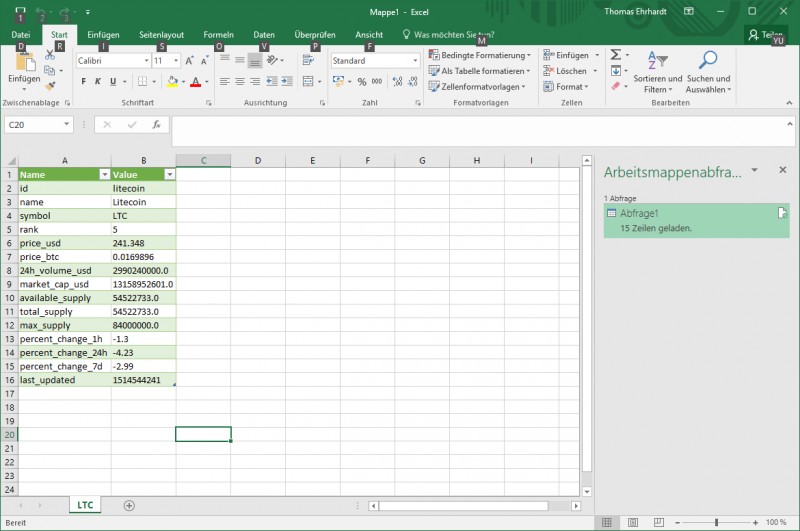The height and width of the screenshot is (531, 800).
Task: Add a decimal place icon
Action: click(x=397, y=82)
